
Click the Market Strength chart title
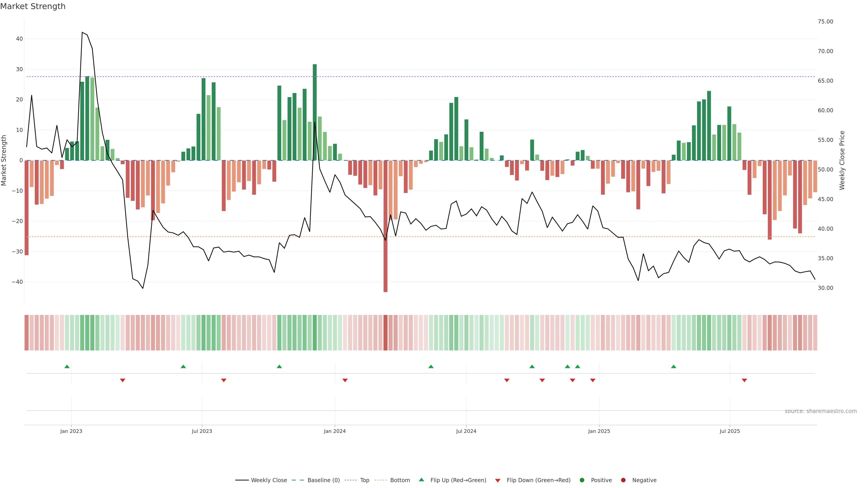[33, 6]
